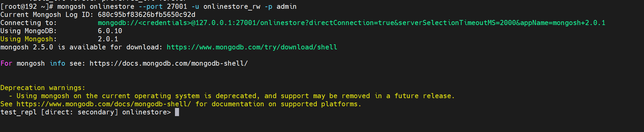
Task: Click the Mongosh version 2.0.1 text
Action: coord(108,39)
